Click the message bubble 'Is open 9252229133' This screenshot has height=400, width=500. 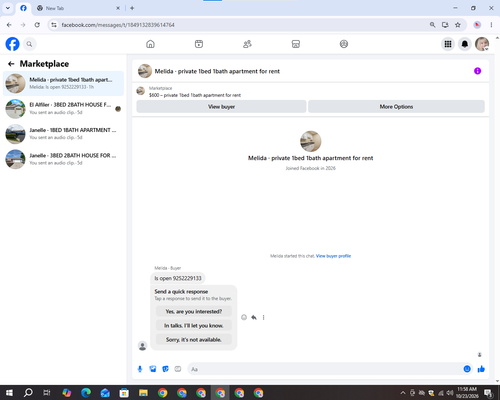coord(178,278)
